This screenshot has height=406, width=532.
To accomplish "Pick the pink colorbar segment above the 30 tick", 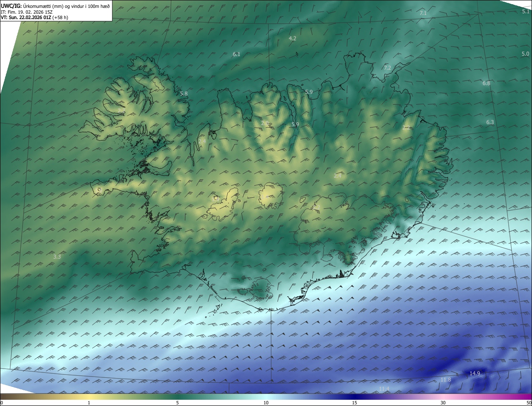I will click(x=443, y=396).
